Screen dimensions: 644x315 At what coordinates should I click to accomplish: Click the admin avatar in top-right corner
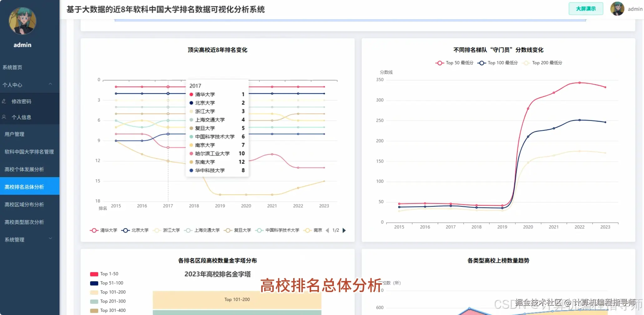[x=617, y=9]
